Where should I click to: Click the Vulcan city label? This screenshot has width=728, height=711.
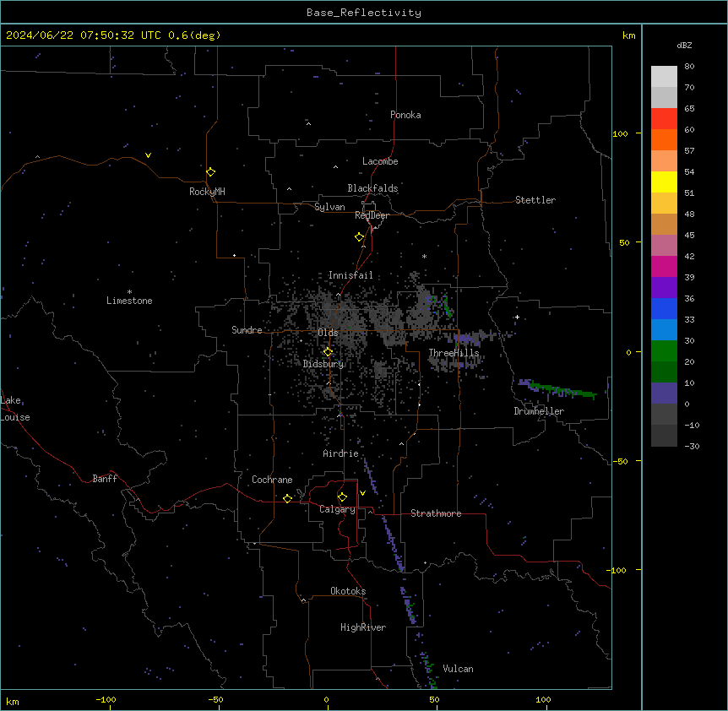click(459, 669)
